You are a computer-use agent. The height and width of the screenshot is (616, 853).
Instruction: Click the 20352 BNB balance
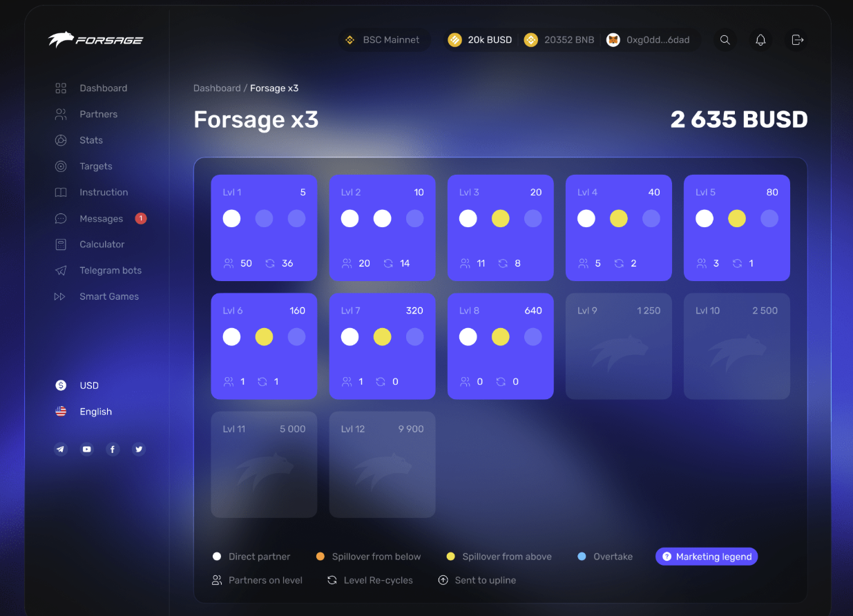pos(559,40)
